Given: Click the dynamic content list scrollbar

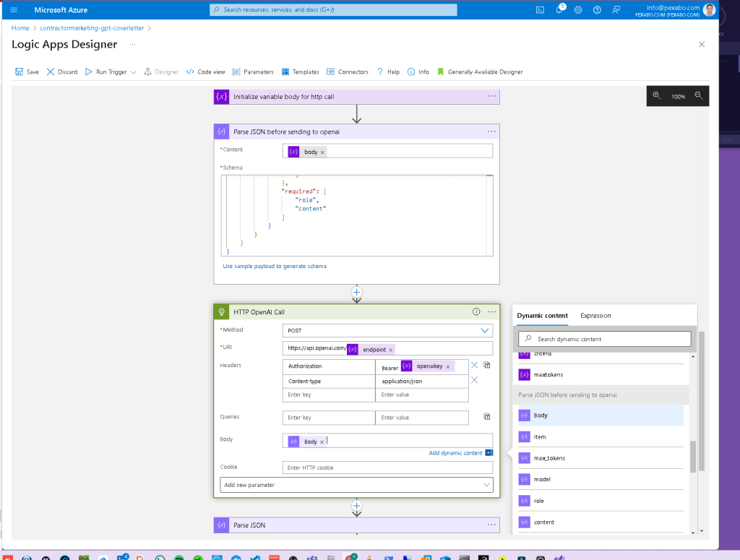Looking at the screenshot, I should click(693, 456).
